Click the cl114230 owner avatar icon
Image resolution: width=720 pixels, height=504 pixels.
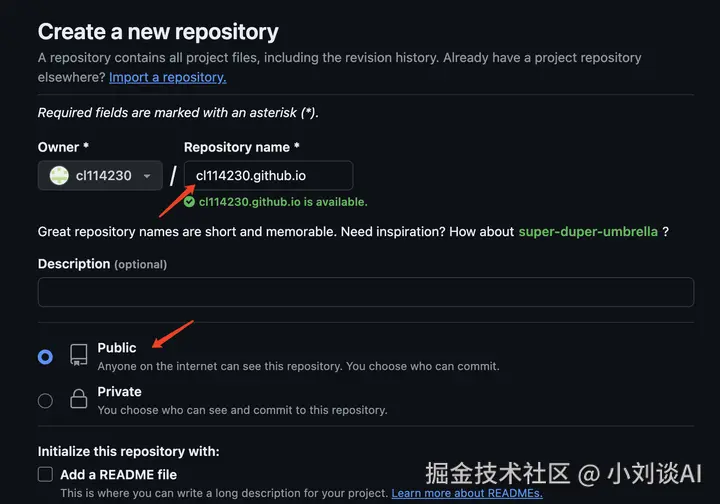pos(59,175)
